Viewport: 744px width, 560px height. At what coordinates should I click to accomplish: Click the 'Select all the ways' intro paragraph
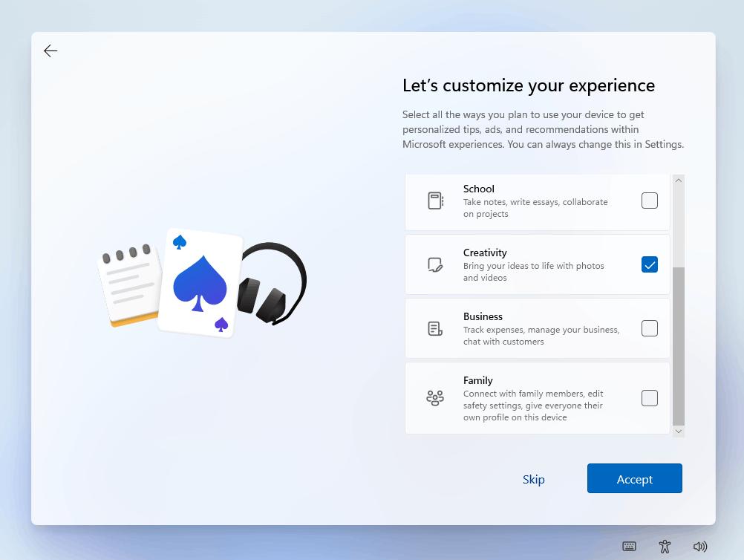[x=544, y=129]
